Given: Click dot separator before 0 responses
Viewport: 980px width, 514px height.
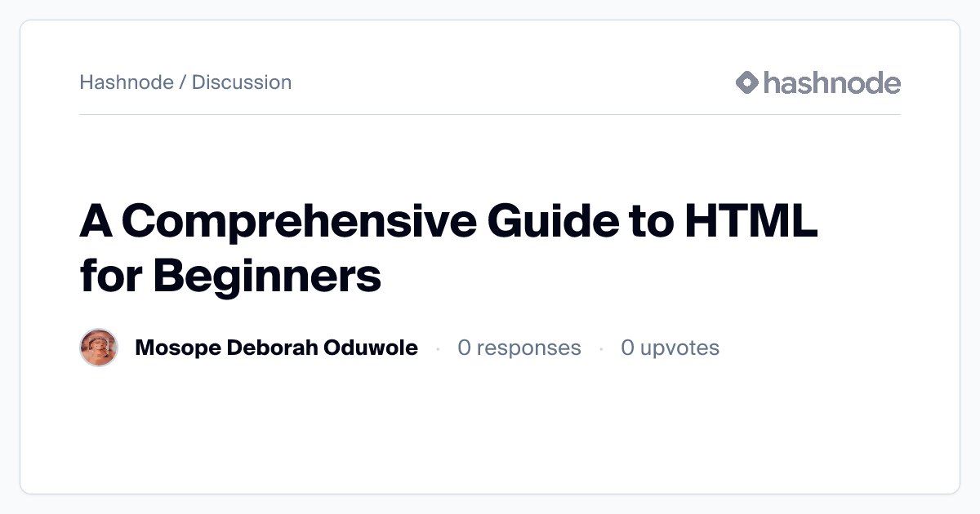Looking at the screenshot, I should click(x=438, y=348).
